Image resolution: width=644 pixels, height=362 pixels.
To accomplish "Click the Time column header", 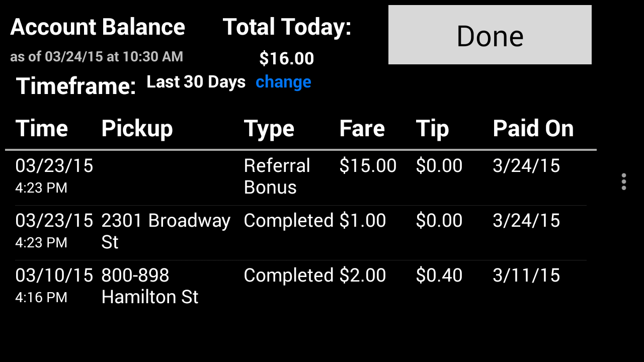I will [x=42, y=129].
